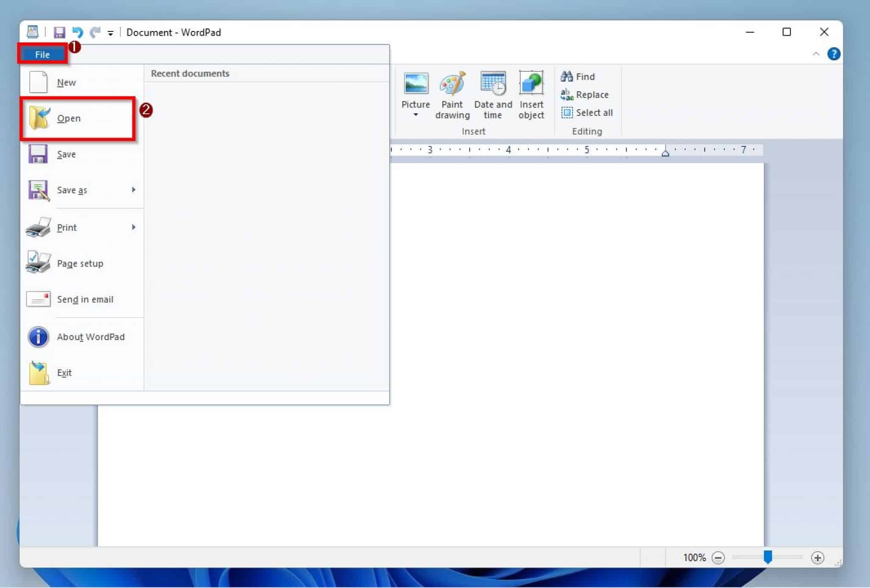This screenshot has height=588, width=870.
Task: Expand the Print submenu
Action: pyautogui.click(x=133, y=227)
